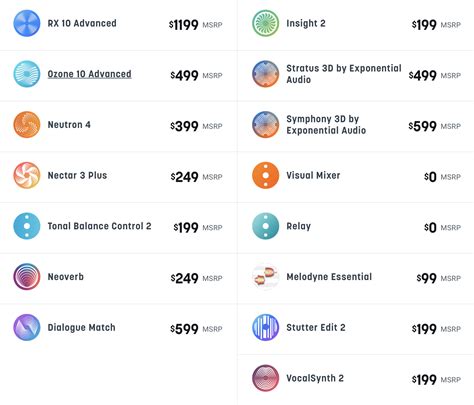Select the Ozone 10 Advanced icon
The height and width of the screenshot is (405, 474).
click(27, 74)
